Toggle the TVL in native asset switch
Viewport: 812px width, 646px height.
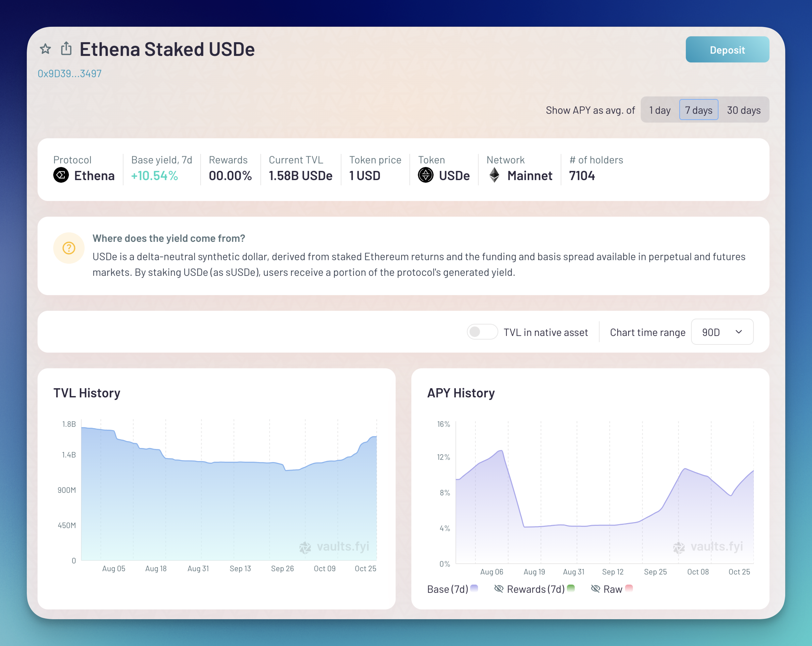pos(482,332)
